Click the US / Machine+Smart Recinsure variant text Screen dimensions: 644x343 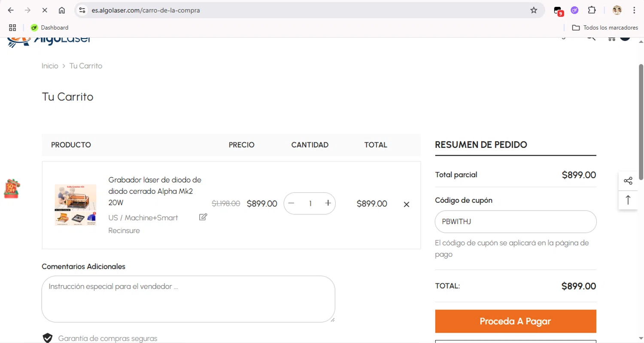coord(143,224)
